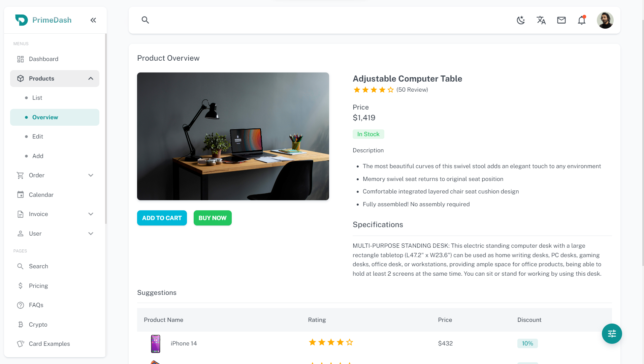Collapse the sidebar with double-chevron icon

[x=93, y=20]
